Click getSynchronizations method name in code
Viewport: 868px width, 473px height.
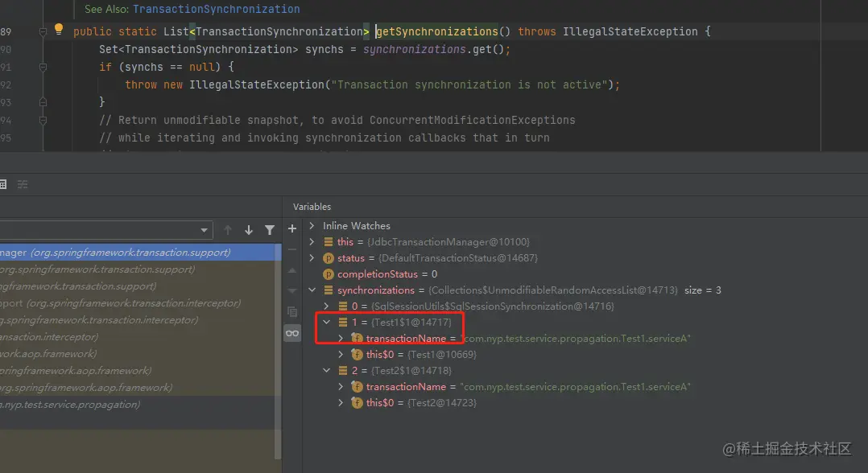tap(437, 31)
